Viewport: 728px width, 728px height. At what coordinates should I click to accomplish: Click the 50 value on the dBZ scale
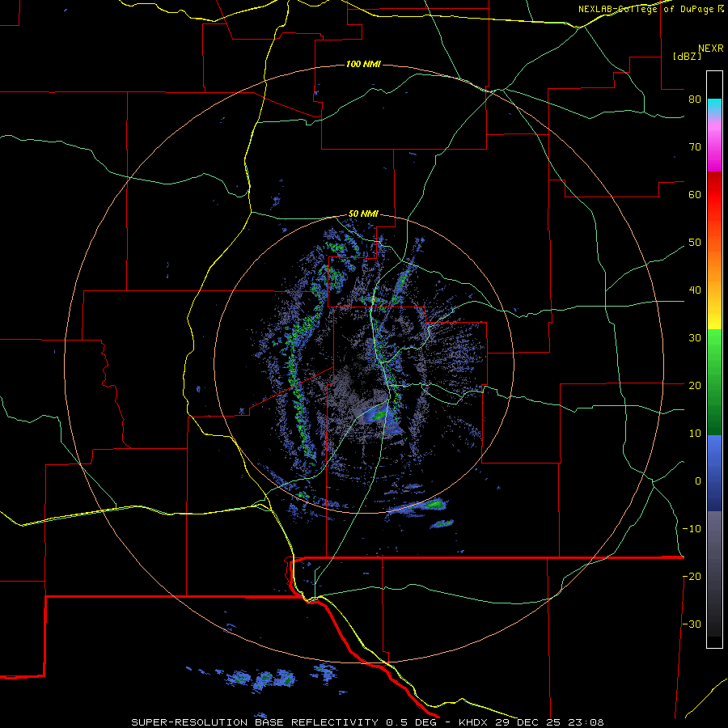pos(695,243)
